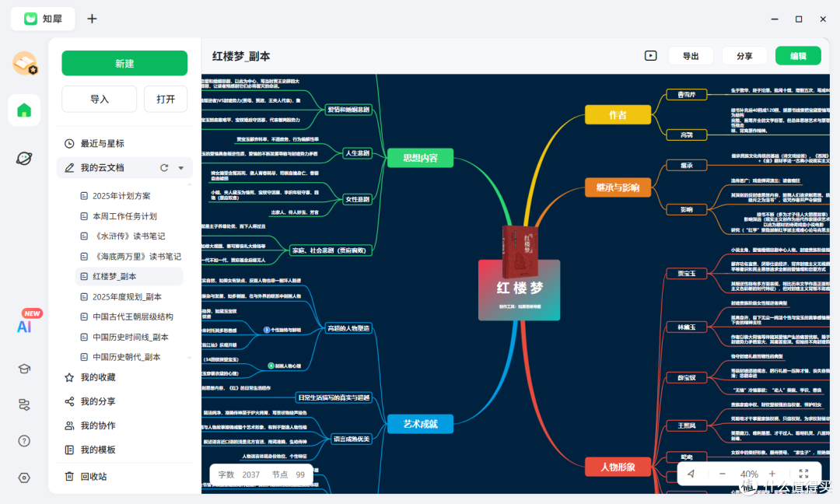
Task: Open 《海底两万里》读书笔记 document
Action: click(129, 257)
